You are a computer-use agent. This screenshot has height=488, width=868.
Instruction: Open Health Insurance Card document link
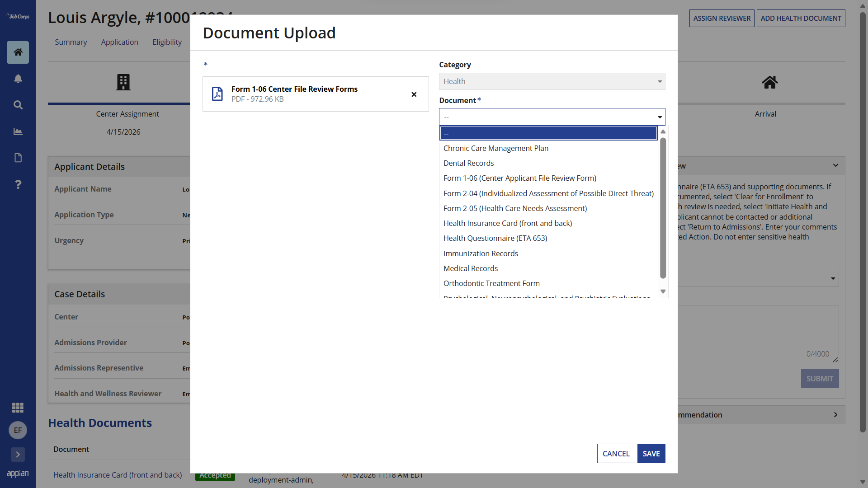[x=118, y=475]
